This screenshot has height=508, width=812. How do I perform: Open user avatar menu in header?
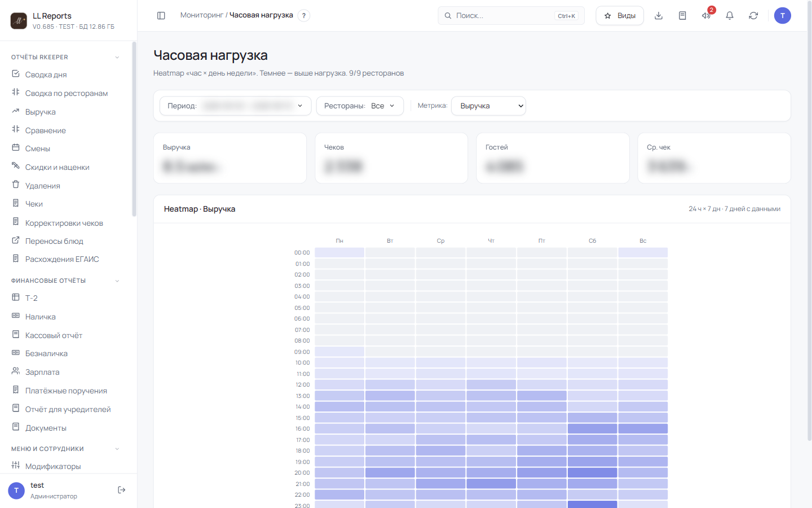pos(783,16)
